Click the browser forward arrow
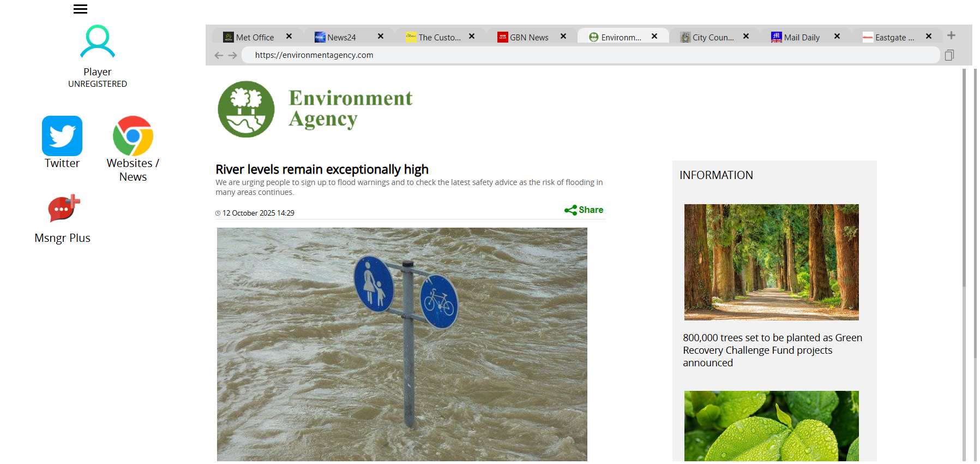 (233, 55)
